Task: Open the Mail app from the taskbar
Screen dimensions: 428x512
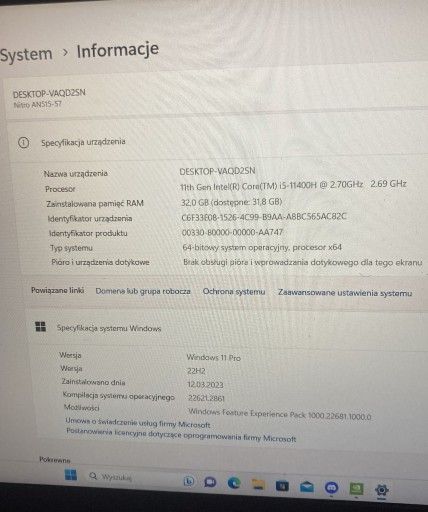Action: pyautogui.click(x=307, y=487)
